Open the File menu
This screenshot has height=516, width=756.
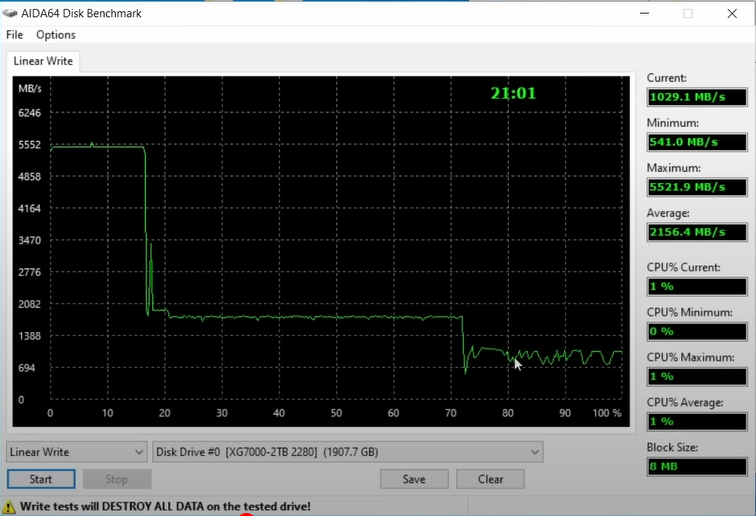click(14, 35)
